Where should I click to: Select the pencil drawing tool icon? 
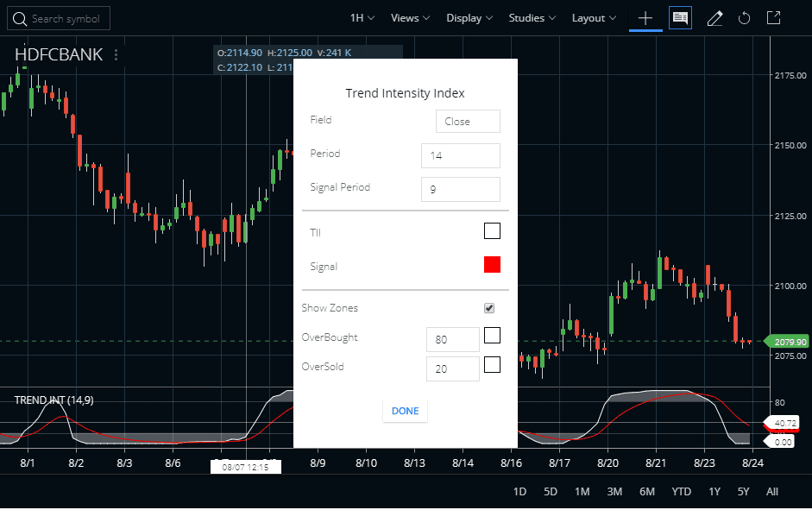tap(714, 17)
